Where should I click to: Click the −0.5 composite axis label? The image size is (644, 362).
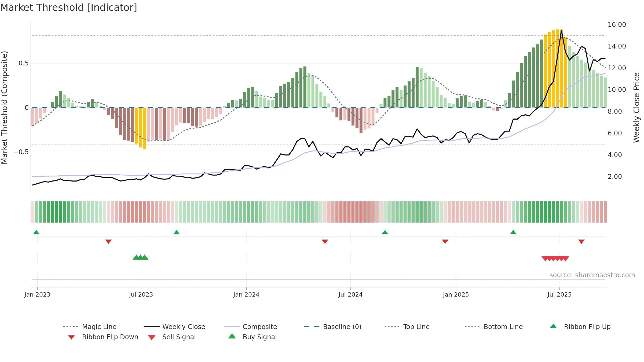pos(21,152)
